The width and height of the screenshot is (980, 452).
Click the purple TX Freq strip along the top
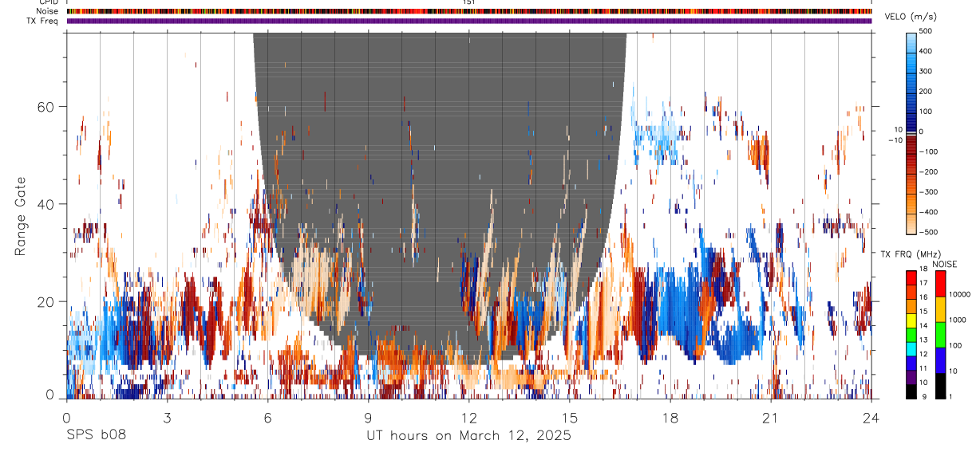click(x=469, y=21)
